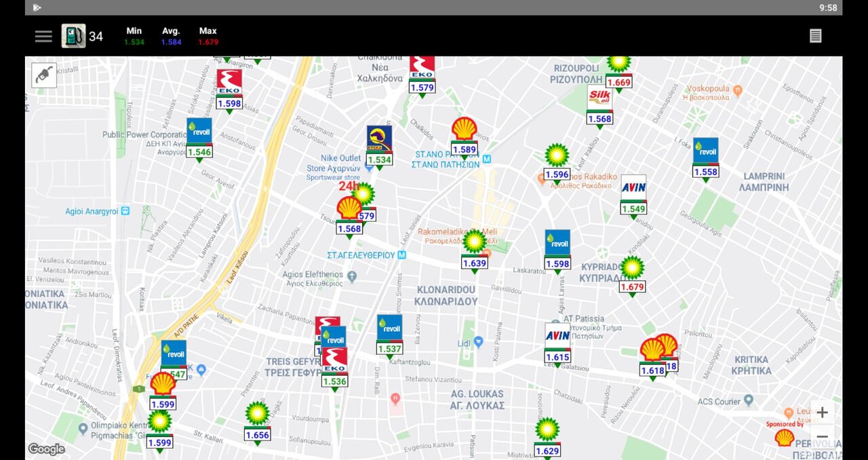Select the EKO station priced 1.536
This screenshot has height=460, width=868.
334,368
